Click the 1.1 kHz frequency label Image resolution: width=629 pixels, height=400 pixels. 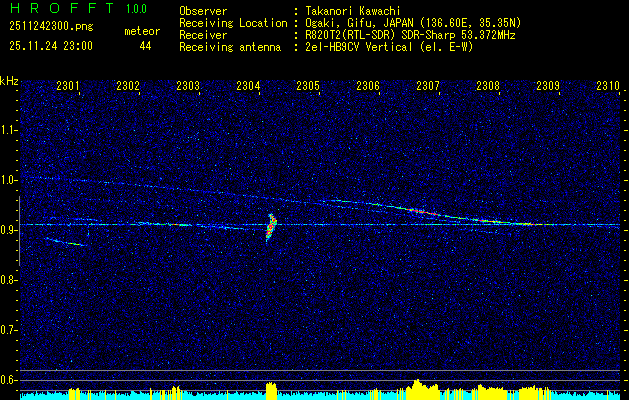(9, 130)
